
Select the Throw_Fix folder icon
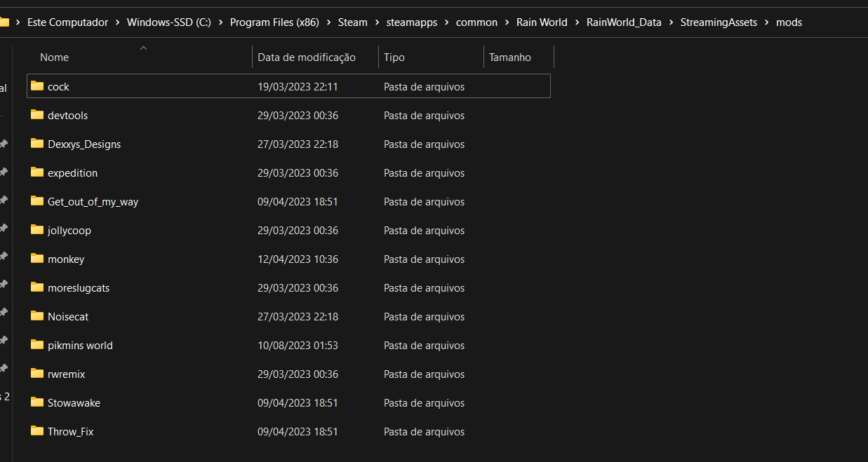[x=37, y=431]
